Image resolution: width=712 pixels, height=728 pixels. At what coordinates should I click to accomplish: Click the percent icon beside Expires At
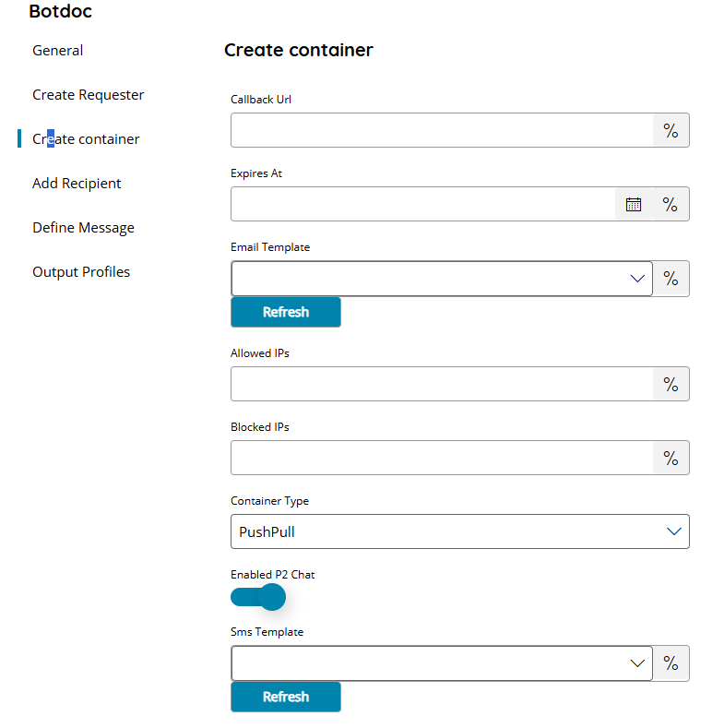[670, 204]
